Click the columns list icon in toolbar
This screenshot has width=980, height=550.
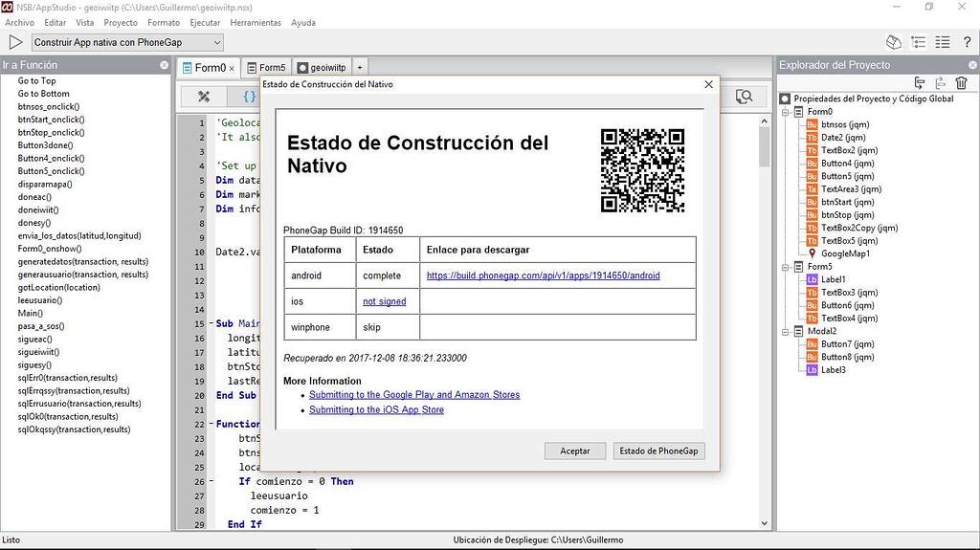(x=943, y=42)
